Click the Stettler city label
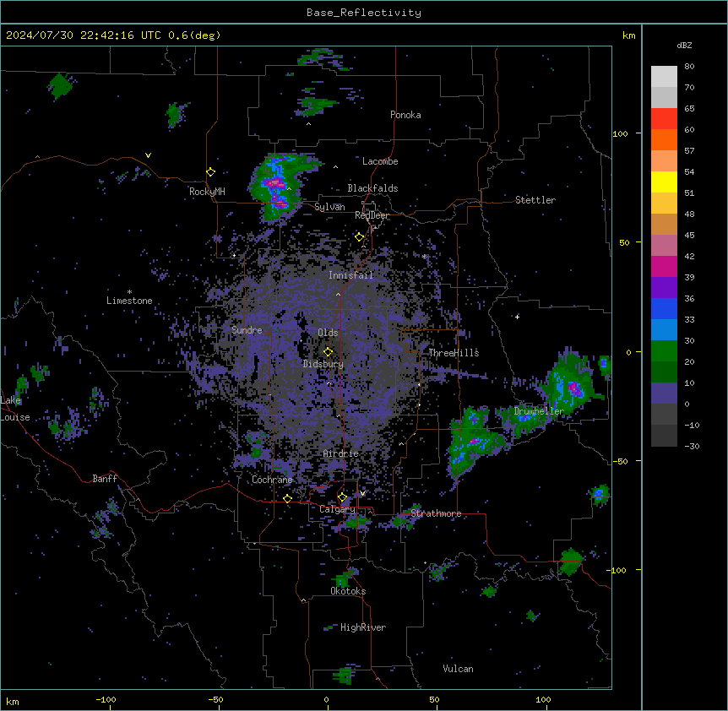Screen dimensions: 728x711 535,200
